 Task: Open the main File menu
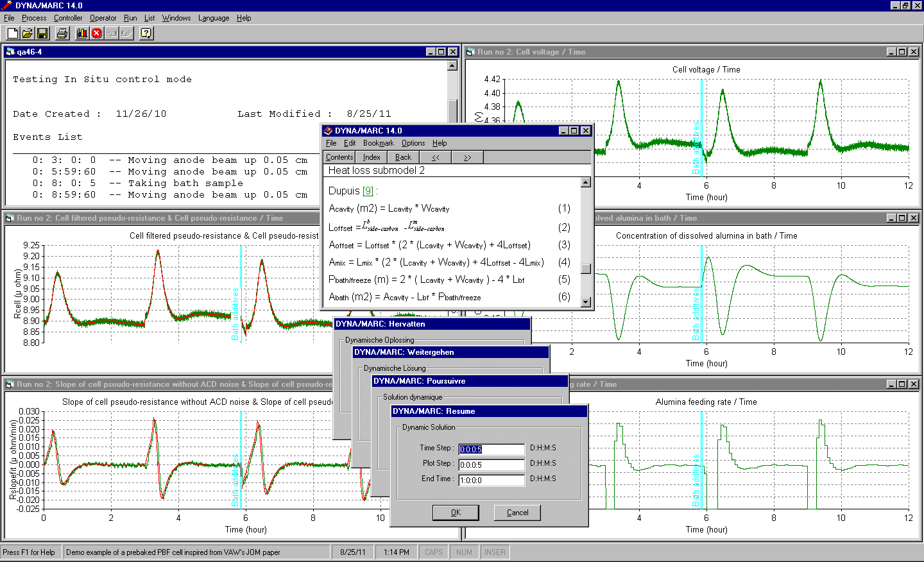coord(9,18)
